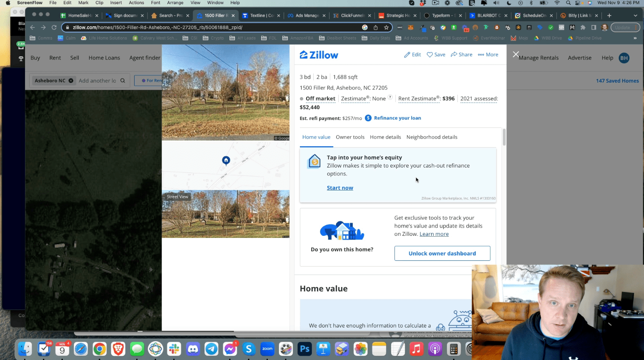Viewport: 644px width, 360px height.
Task: Open a new browser tab
Action: (609, 15)
